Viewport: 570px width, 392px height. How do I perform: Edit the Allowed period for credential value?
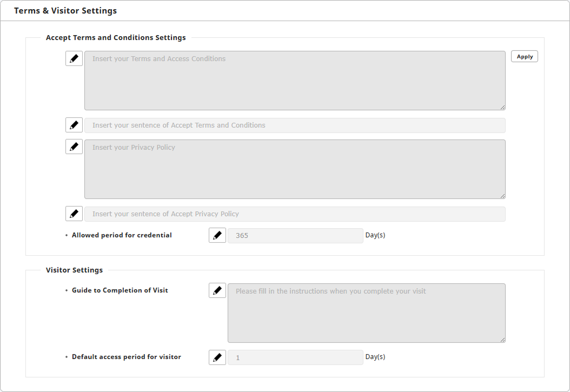217,235
